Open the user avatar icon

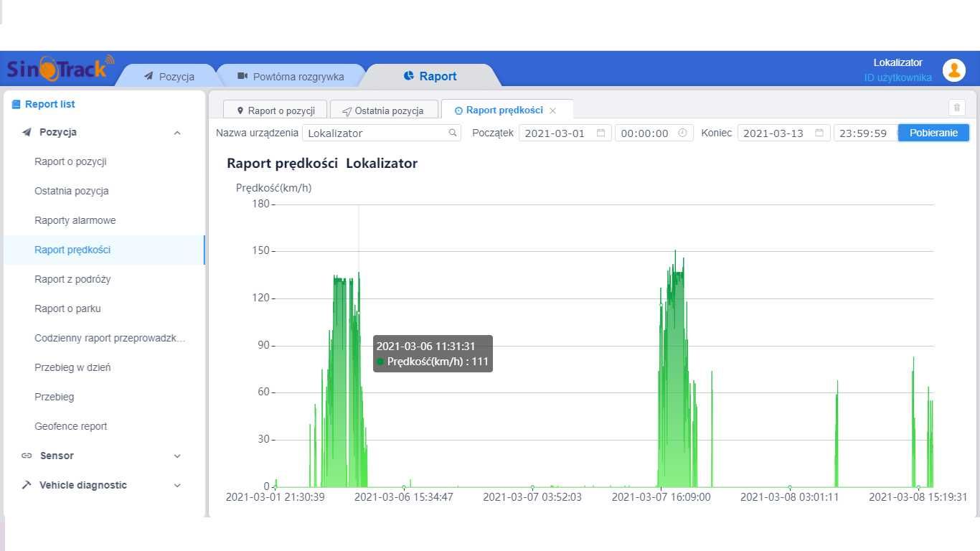[x=953, y=70]
